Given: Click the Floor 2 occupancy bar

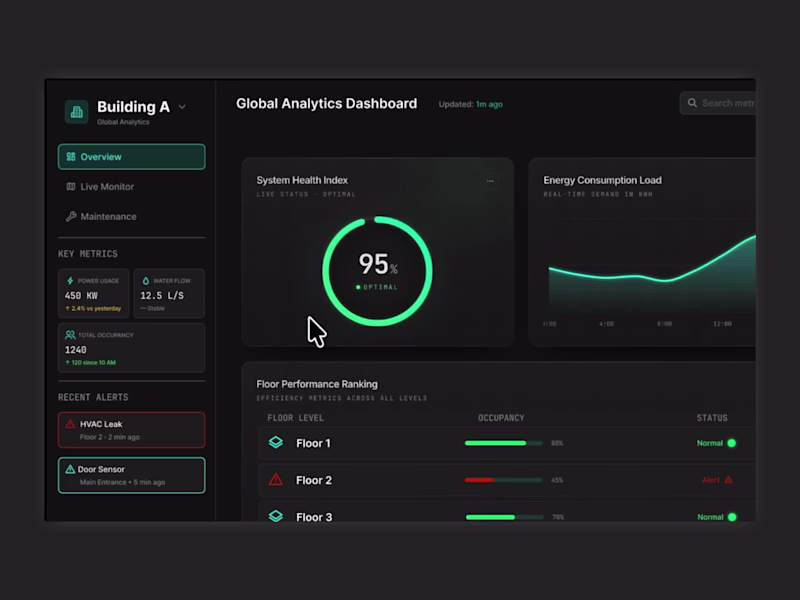Looking at the screenshot, I should [504, 480].
